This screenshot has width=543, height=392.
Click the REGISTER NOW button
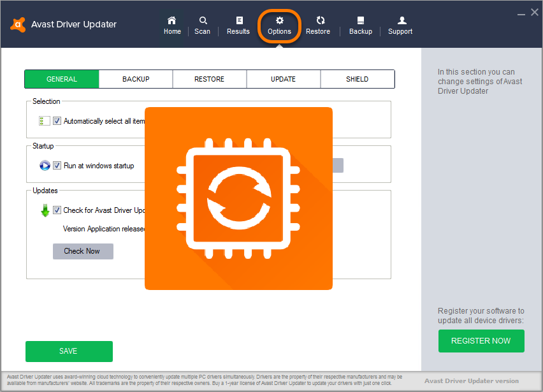(x=481, y=341)
